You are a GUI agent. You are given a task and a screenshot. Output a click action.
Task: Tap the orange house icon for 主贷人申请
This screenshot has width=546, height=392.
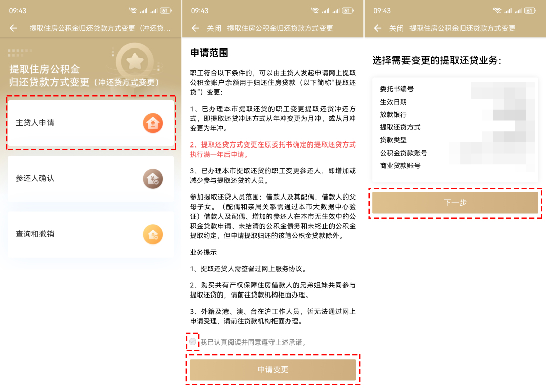pos(153,123)
